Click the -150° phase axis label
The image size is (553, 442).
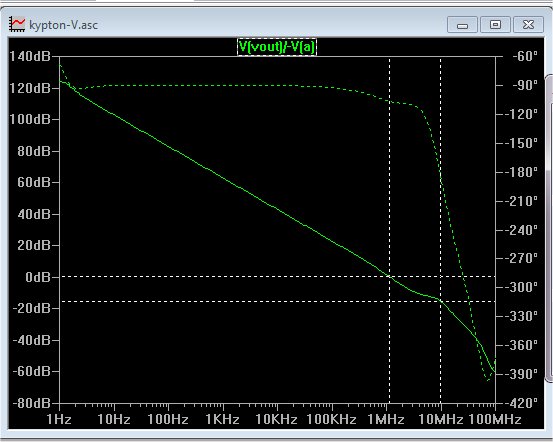pyautogui.click(x=521, y=143)
